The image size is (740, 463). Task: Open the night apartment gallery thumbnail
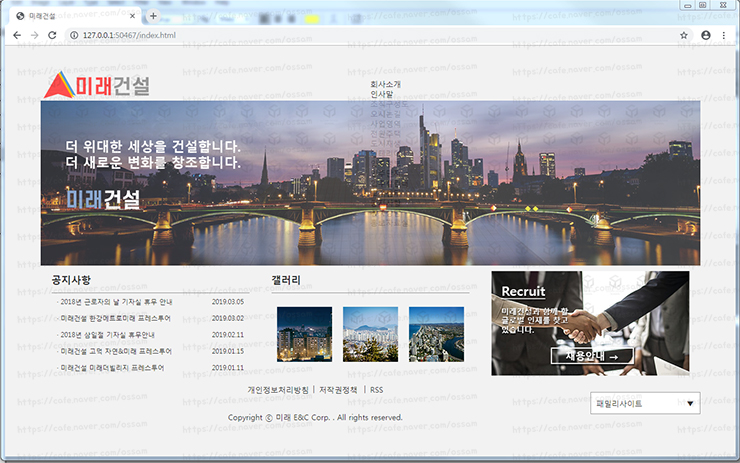tap(304, 334)
